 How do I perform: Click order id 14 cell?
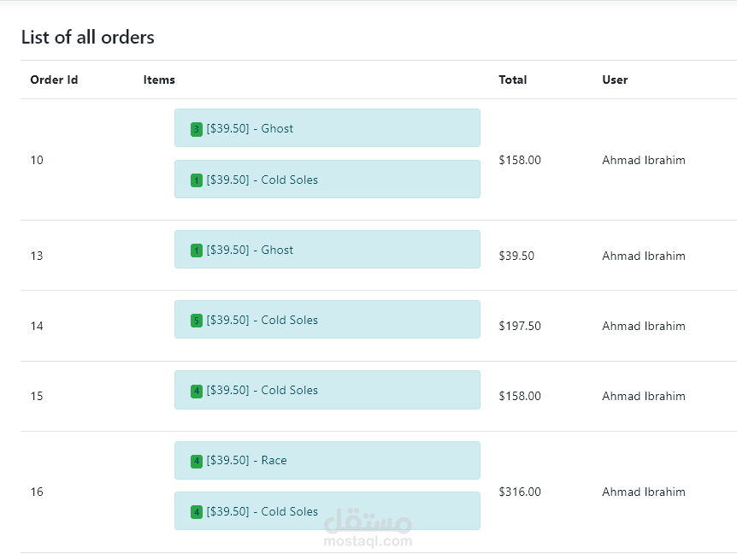(37, 326)
